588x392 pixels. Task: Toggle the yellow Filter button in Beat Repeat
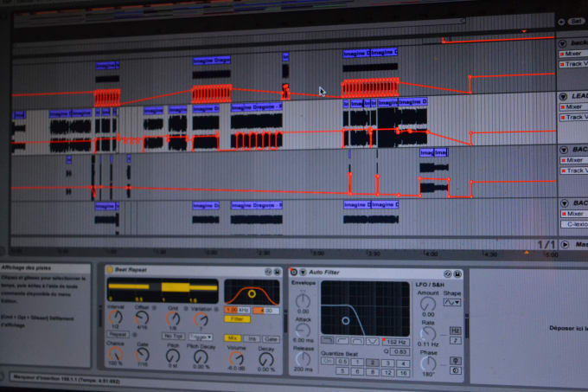coord(238,318)
